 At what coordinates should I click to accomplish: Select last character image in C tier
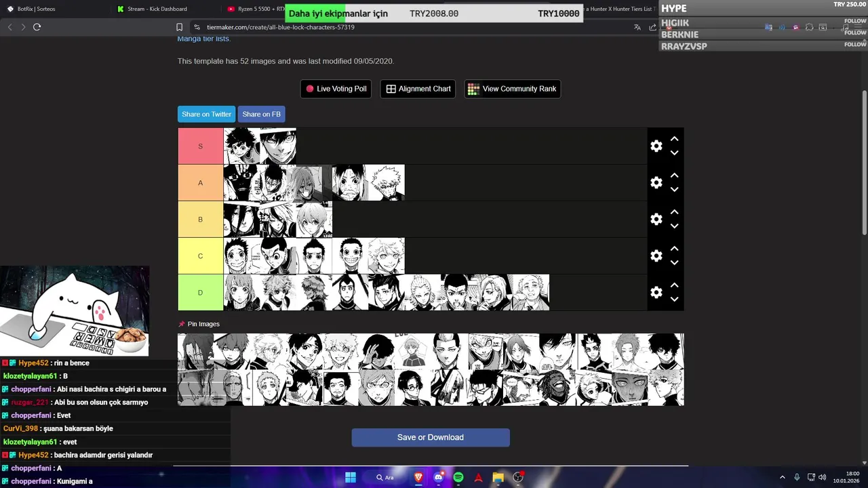click(387, 256)
